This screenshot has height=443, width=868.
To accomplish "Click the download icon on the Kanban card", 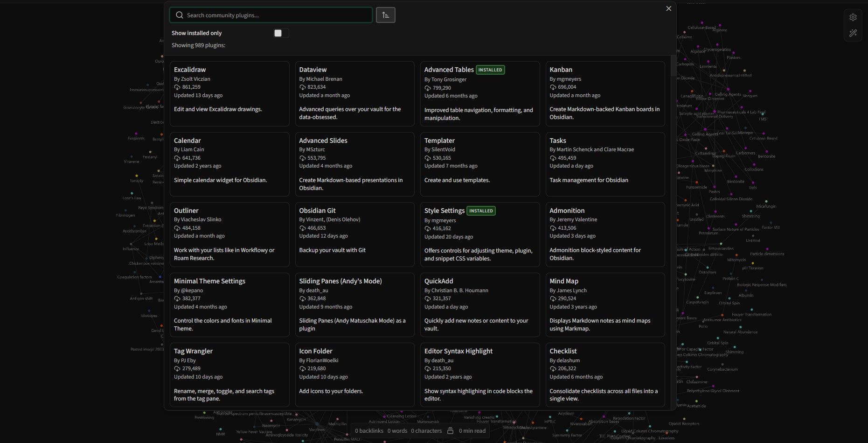I will coord(552,87).
